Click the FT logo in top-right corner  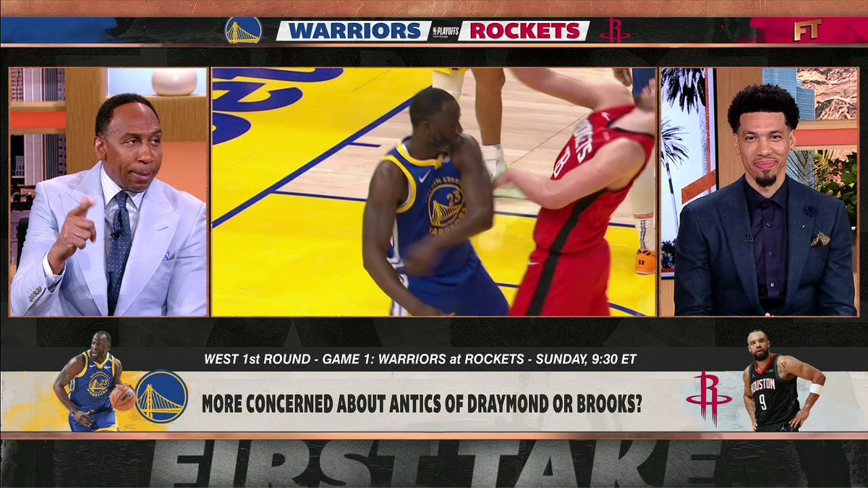(807, 30)
